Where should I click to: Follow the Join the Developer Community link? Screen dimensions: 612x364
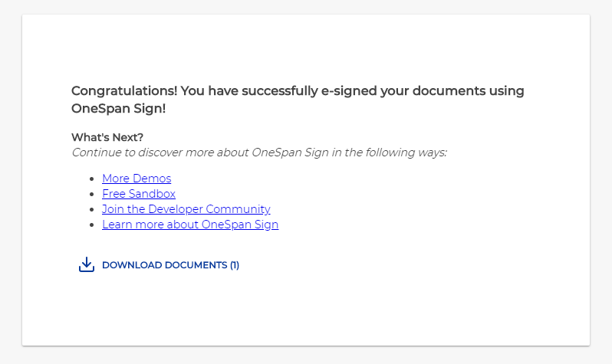pos(186,209)
